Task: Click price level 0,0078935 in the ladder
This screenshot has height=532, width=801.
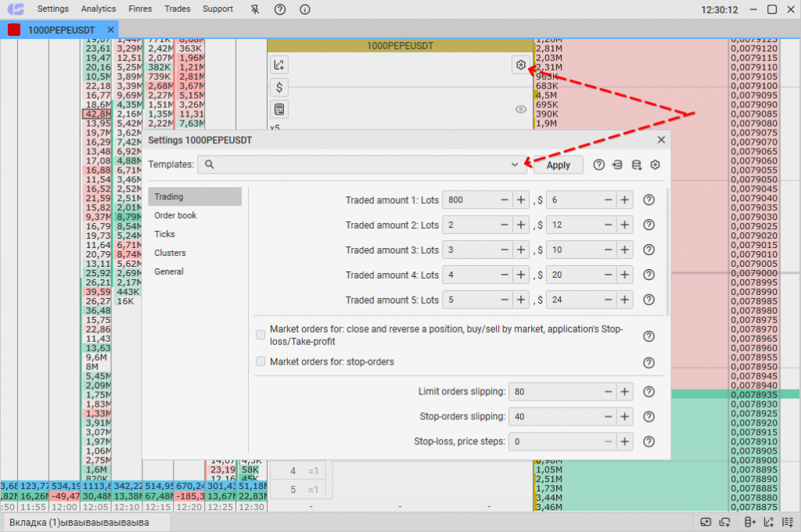Action: 753,394
